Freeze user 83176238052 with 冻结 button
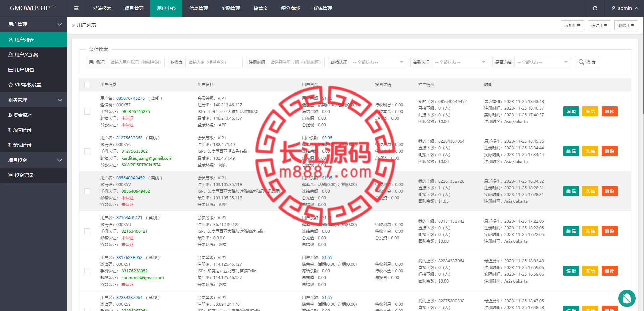This screenshot has width=644, height=311. (x=590, y=271)
